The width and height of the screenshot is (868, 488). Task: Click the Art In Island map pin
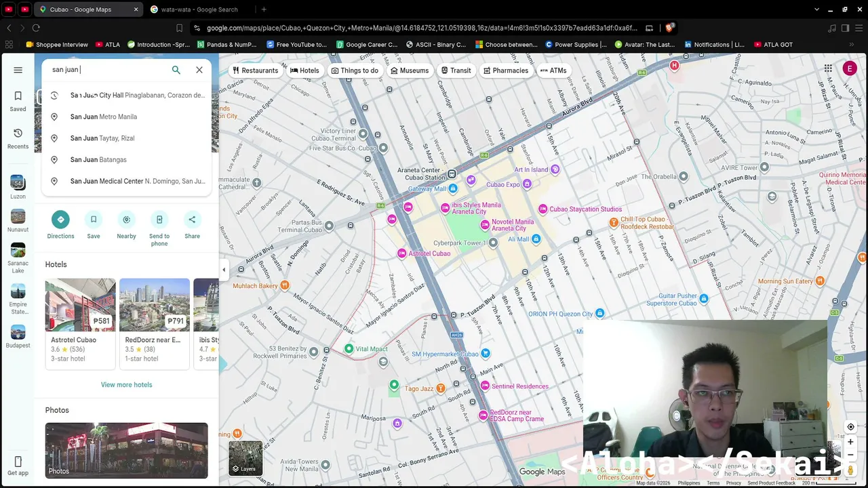555,169
